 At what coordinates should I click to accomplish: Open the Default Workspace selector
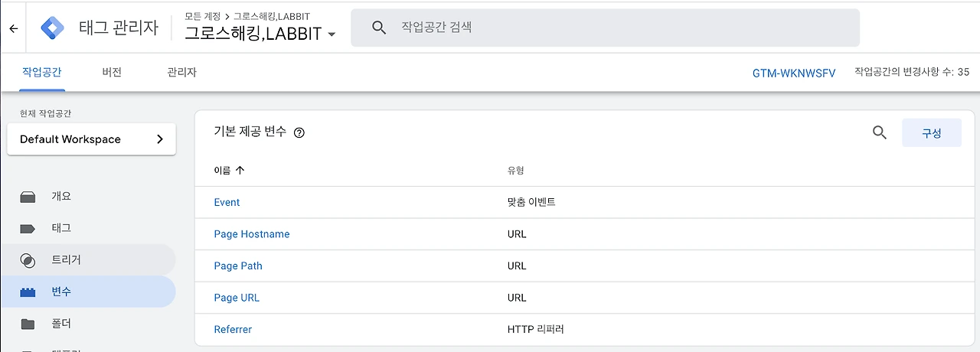(91, 139)
